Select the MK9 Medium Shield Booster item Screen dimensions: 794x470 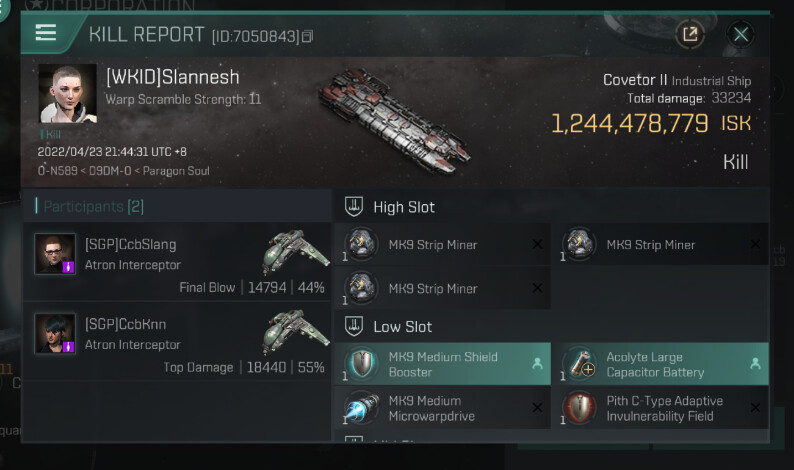pos(441,364)
